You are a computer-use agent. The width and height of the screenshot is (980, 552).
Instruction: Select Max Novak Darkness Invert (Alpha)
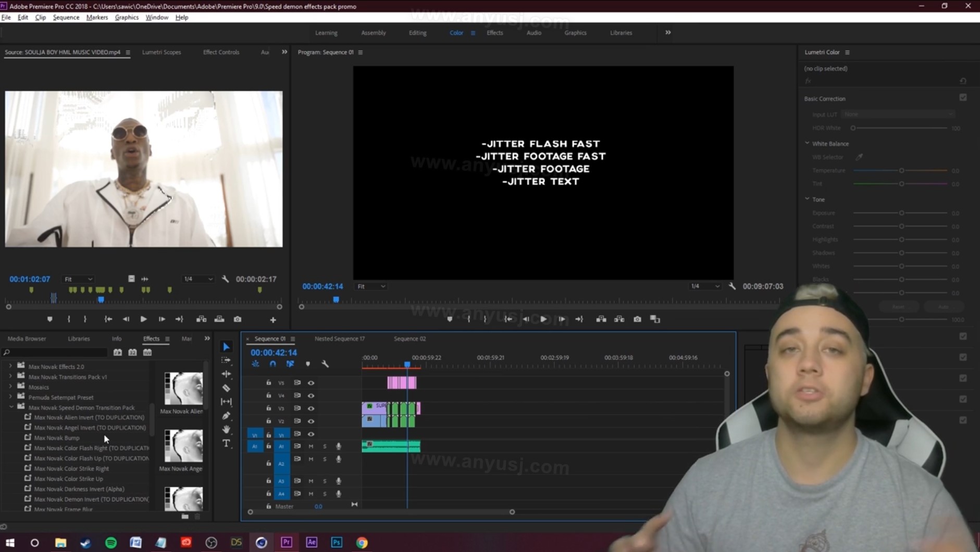click(x=79, y=489)
